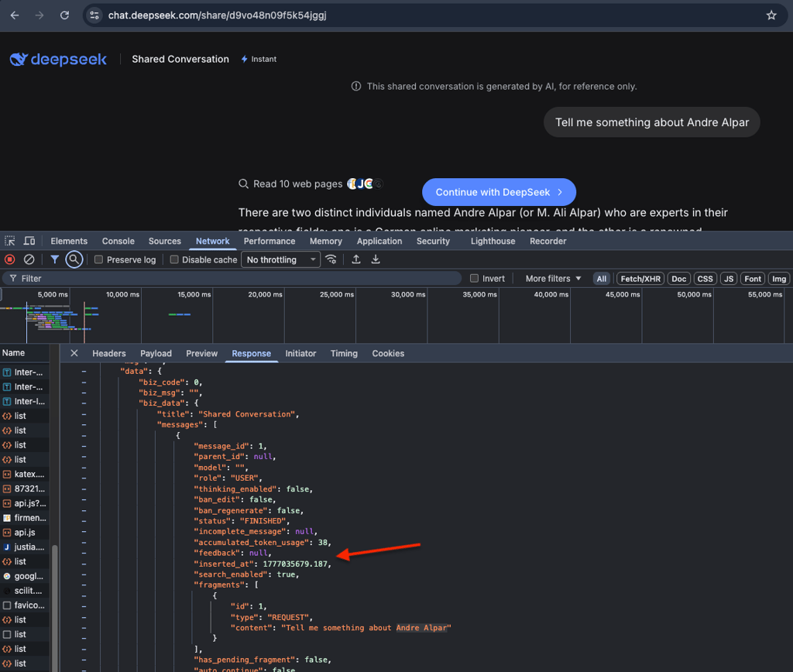Filter requests by Img type
Image resolution: width=793 pixels, height=672 pixels.
[x=779, y=279]
